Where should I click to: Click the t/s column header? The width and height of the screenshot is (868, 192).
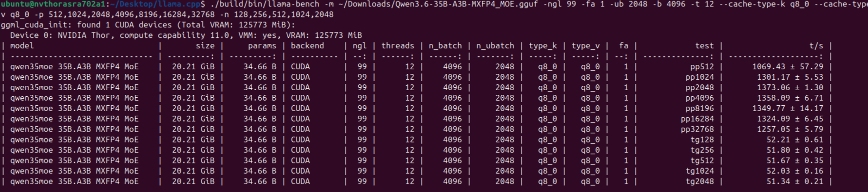pyautogui.click(x=816, y=45)
